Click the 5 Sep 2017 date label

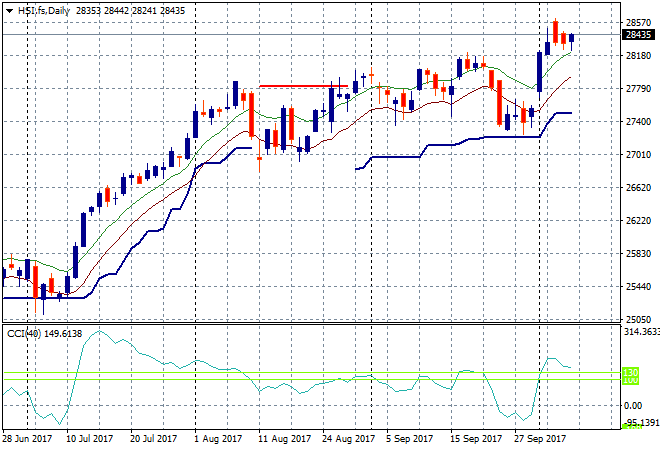(x=410, y=439)
